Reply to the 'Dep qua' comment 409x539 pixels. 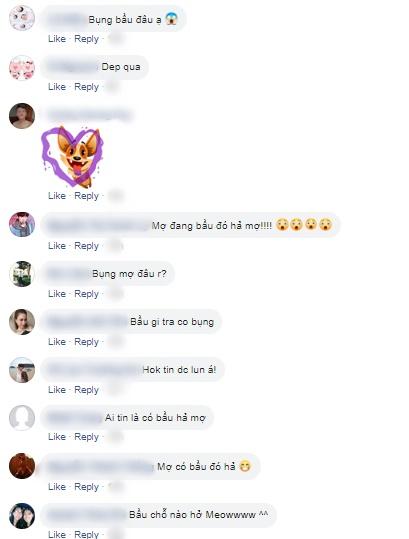tap(87, 87)
